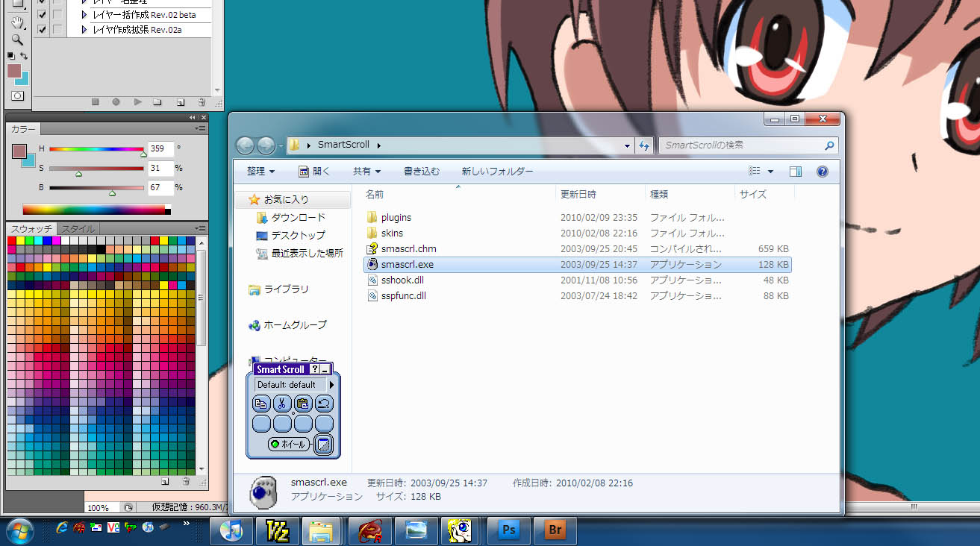Select the Zoom magnifier tool
The width and height of the screenshot is (980, 546).
point(16,40)
